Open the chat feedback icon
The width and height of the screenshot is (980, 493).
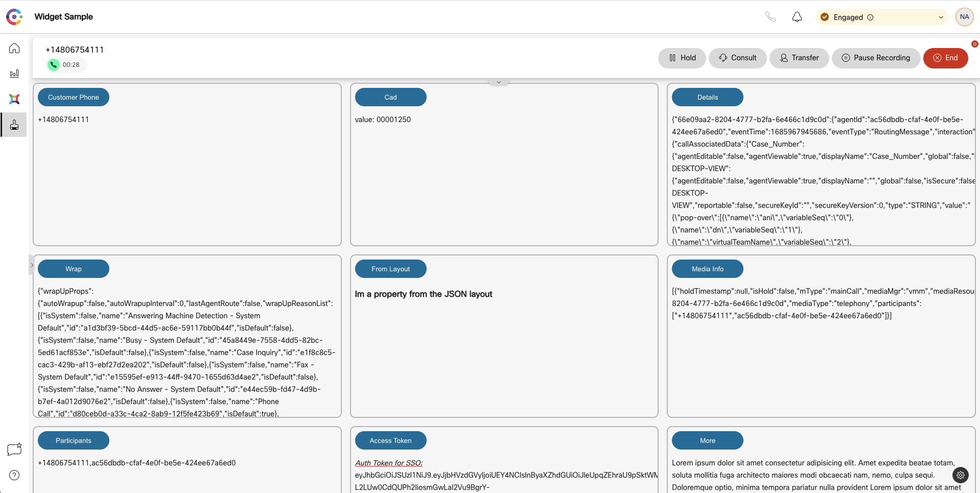pyautogui.click(x=14, y=449)
